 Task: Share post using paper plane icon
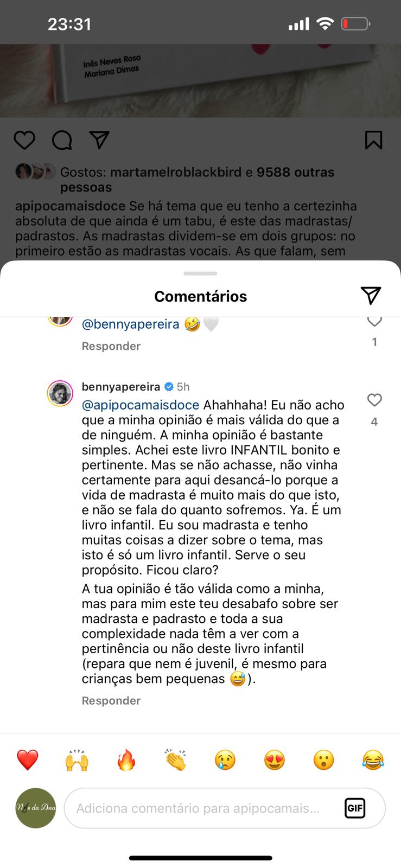click(x=99, y=140)
